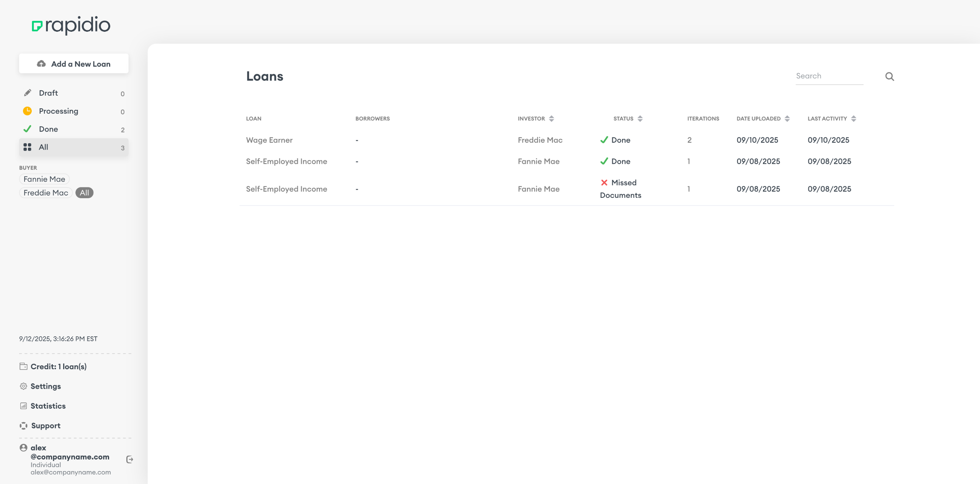Show Processing loans in sidebar
The height and width of the screenshot is (484, 980).
[x=59, y=111]
